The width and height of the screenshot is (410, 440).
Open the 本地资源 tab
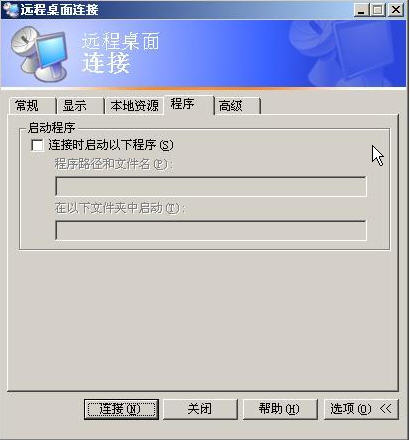pos(134,106)
